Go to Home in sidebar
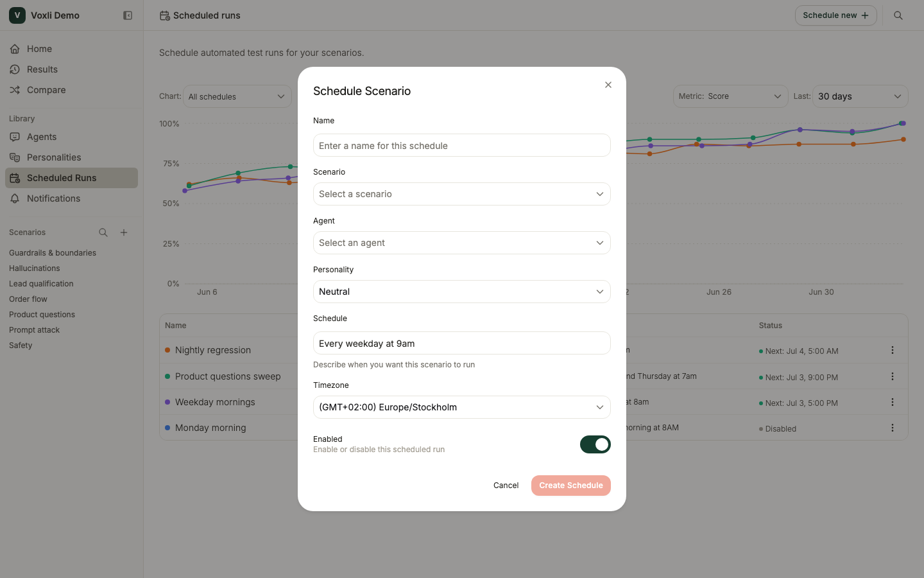 71,49
